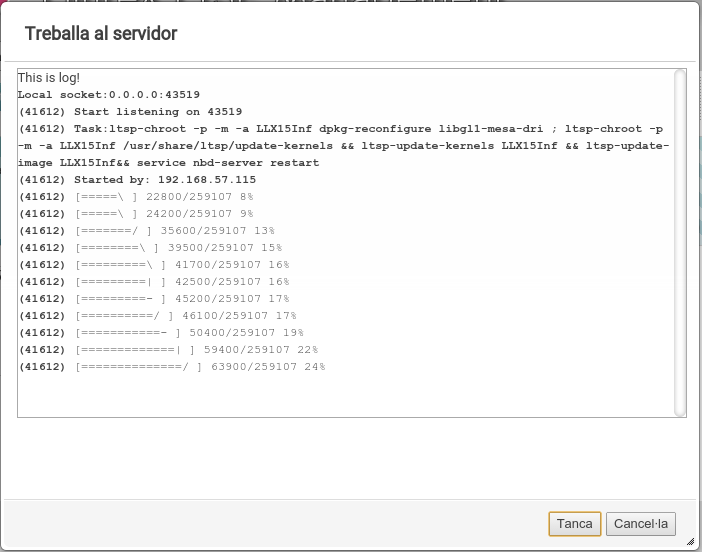
Task: Click the 'This is log!' line
Action: click(49, 78)
